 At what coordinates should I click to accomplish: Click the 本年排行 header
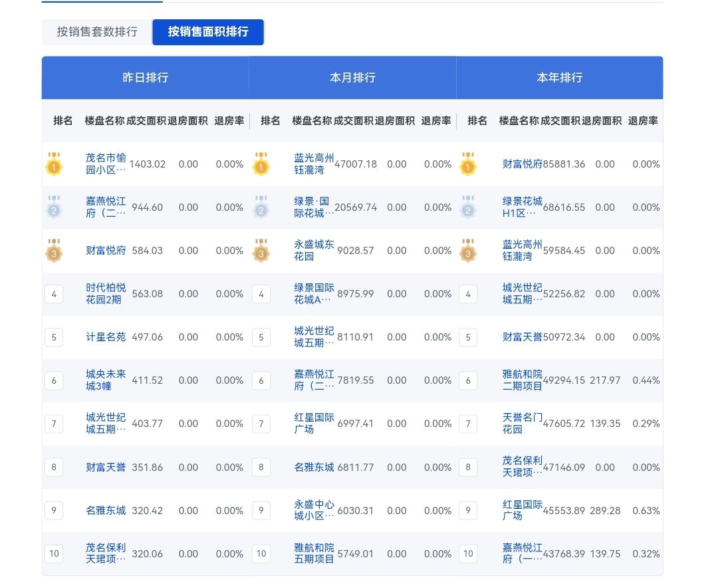pos(560,78)
